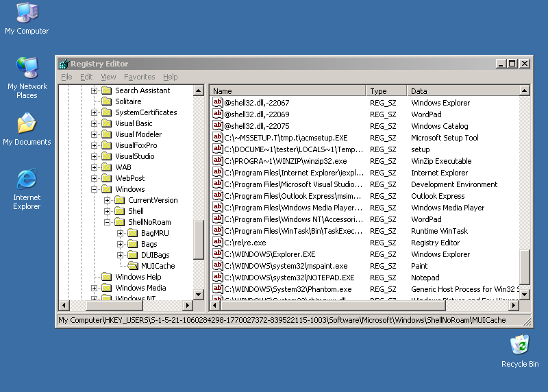Image resolution: width=548 pixels, height=392 pixels.
Task: Sort values by the Type column header
Action: 386,91
